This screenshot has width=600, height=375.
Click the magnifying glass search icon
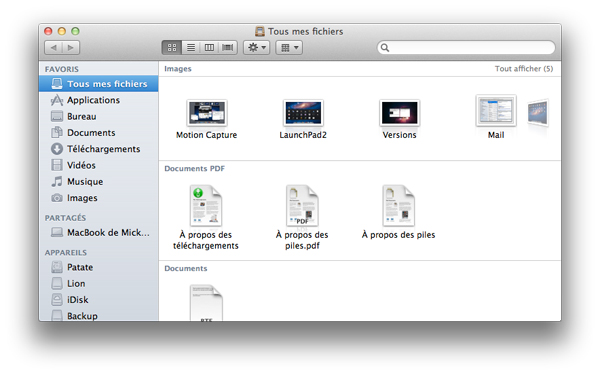(x=385, y=48)
